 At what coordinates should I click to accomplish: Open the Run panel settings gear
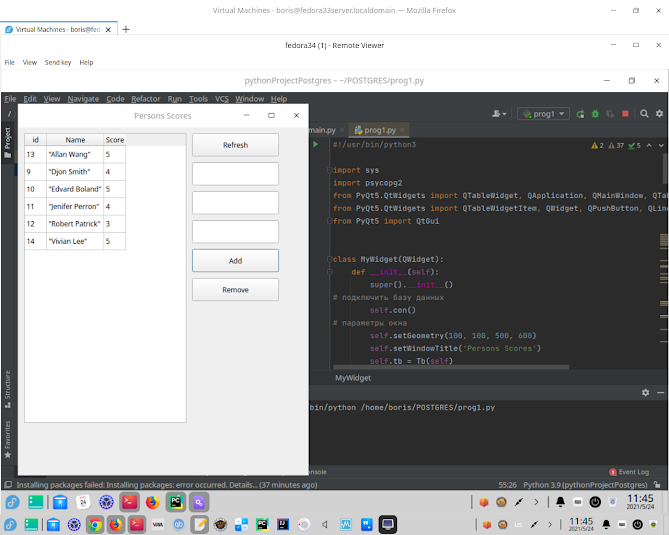[646, 393]
